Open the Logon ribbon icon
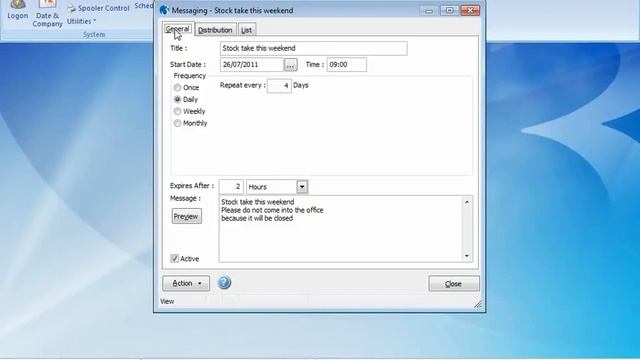The width and height of the screenshot is (640, 360). pos(18,10)
